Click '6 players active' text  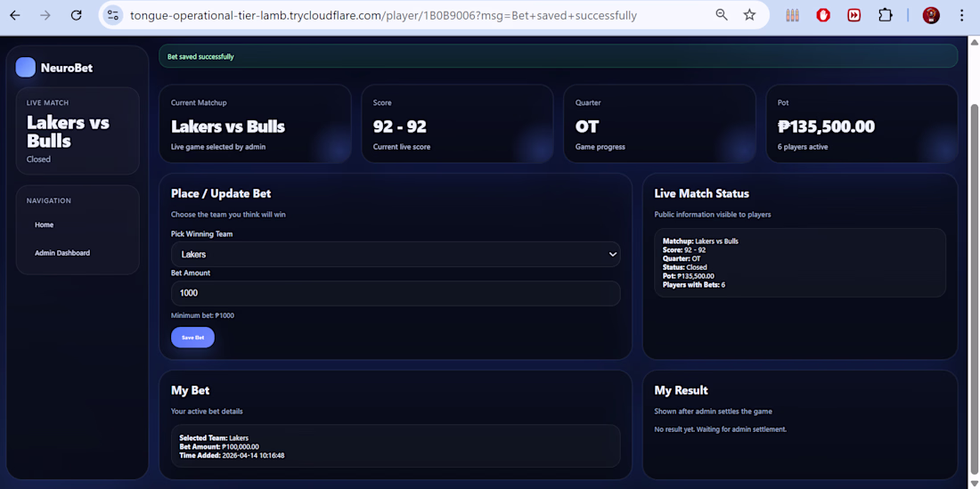(x=803, y=147)
